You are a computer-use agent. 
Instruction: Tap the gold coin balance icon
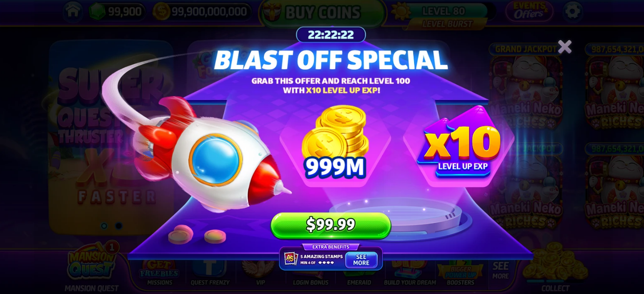(x=162, y=12)
